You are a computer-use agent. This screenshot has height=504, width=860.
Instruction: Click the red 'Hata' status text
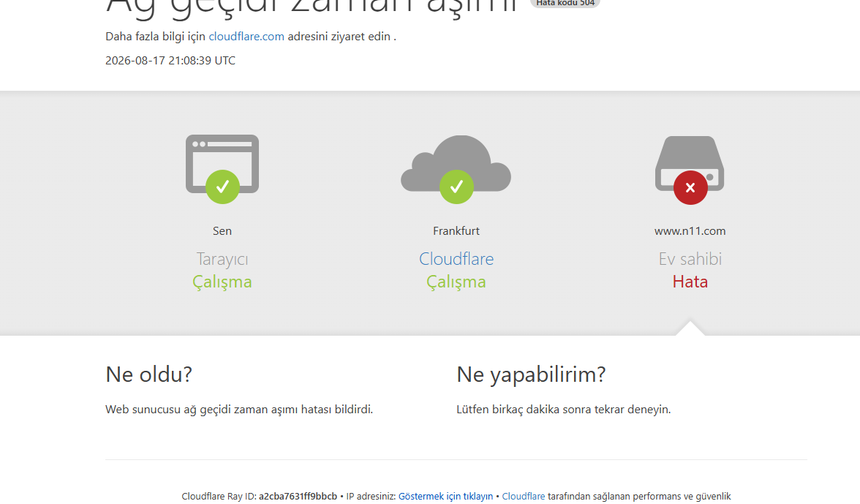pyautogui.click(x=690, y=282)
